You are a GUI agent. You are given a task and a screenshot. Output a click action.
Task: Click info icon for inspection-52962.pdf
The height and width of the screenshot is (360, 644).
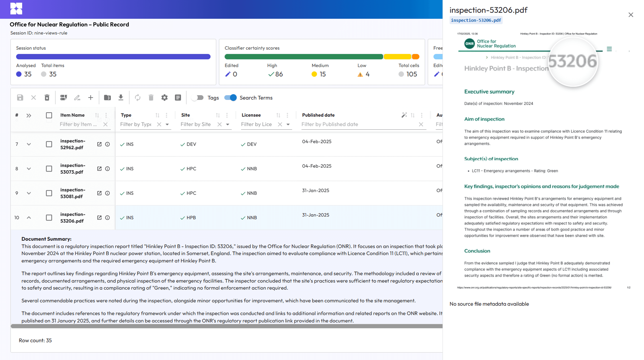click(107, 144)
